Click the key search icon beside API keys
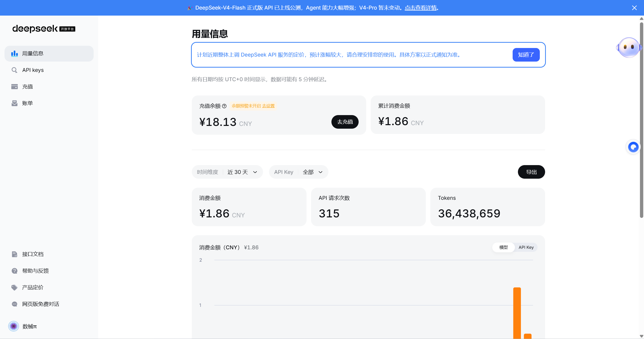Image resolution: width=644 pixels, height=339 pixels. pyautogui.click(x=15, y=70)
